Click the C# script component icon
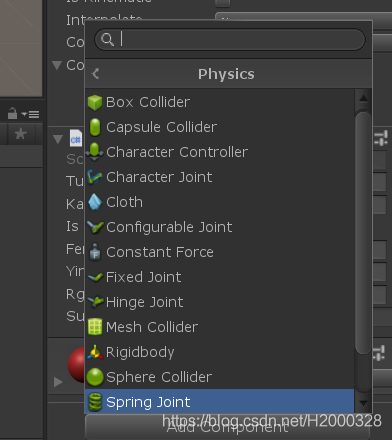This screenshot has height=440, width=392. tap(76, 139)
